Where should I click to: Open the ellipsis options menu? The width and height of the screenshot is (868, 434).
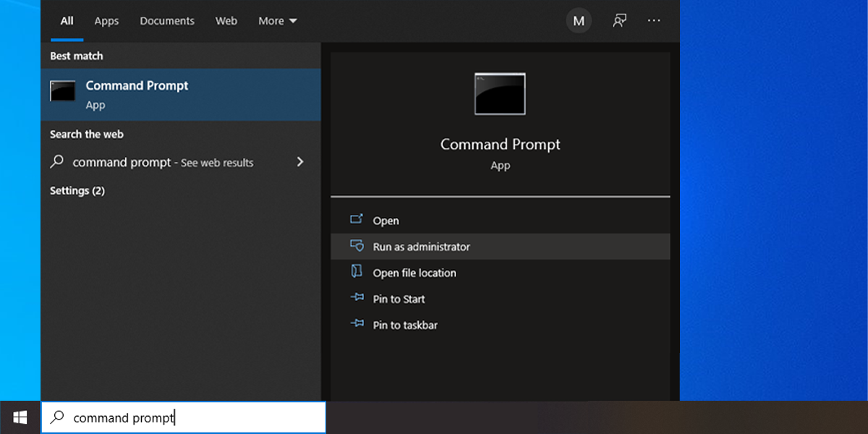654,20
